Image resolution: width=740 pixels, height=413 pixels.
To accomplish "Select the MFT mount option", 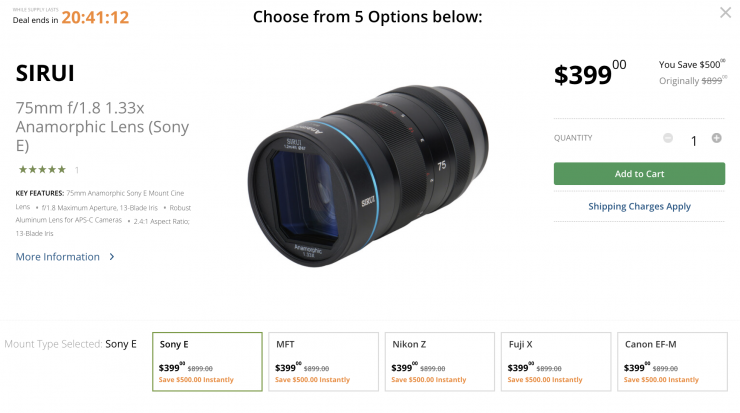I will tap(323, 361).
